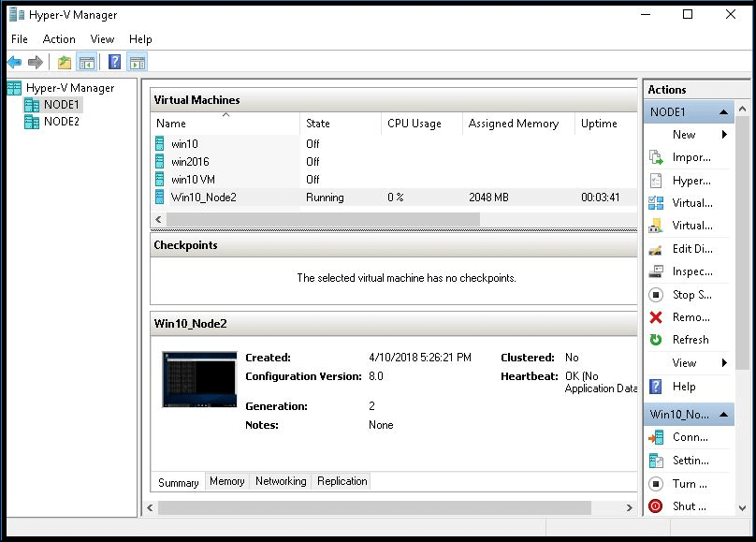The image size is (756, 542).
Task: Click the Settin... action label
Action: tap(691, 461)
